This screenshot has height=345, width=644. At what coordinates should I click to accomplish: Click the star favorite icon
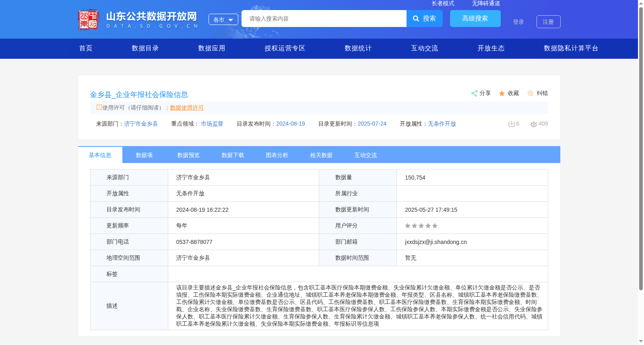(x=502, y=93)
